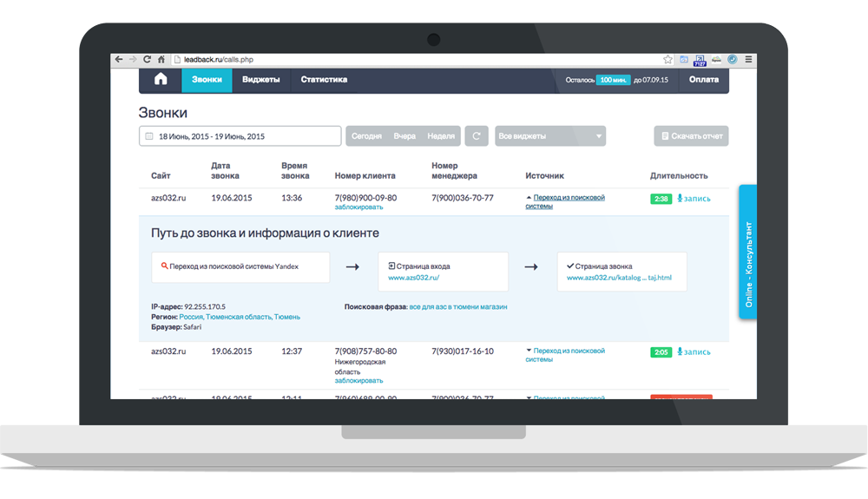Screen dimensions: 868x499
Task: Filter calls by Неделя
Action: click(441, 136)
